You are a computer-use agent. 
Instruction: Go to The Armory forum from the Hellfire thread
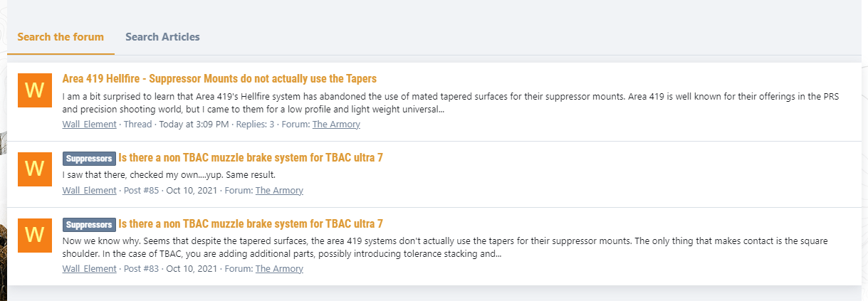coord(336,125)
